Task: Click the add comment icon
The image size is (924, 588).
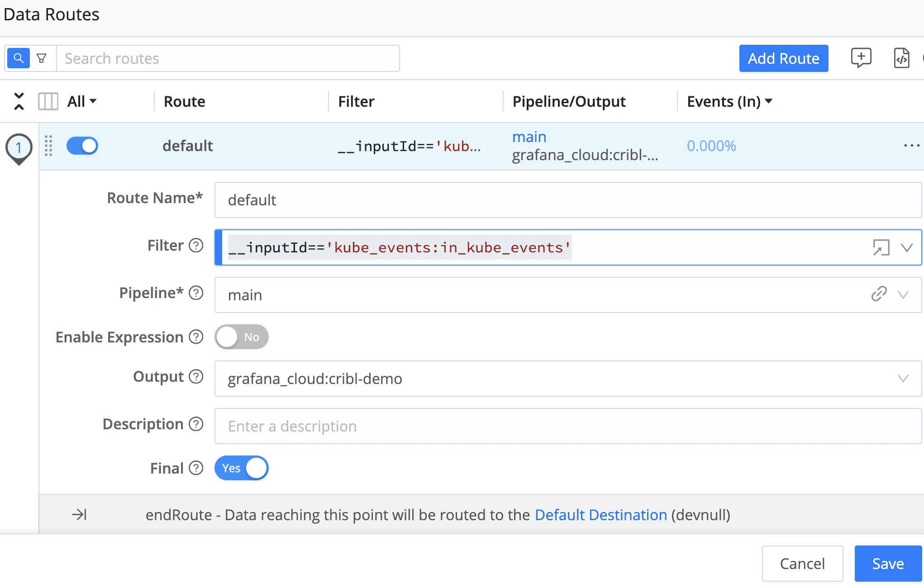Action: (x=861, y=58)
